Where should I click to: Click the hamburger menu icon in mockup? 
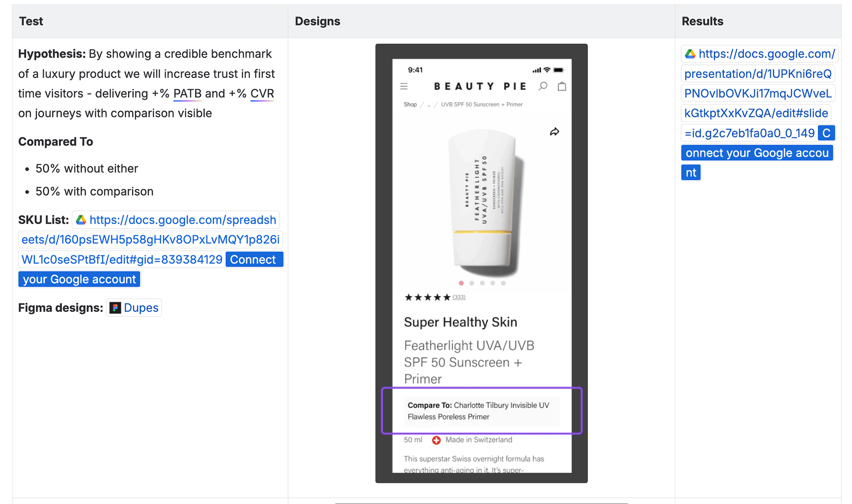[403, 87]
